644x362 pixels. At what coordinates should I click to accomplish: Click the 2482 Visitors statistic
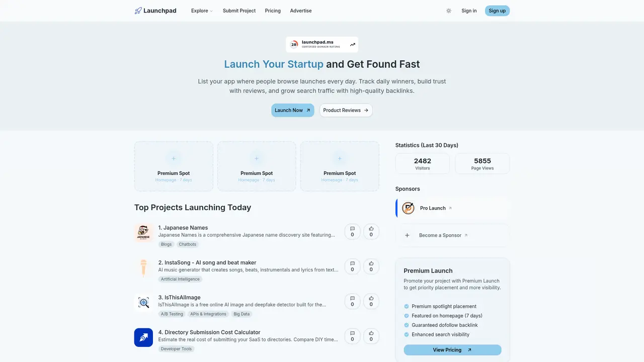(x=423, y=163)
